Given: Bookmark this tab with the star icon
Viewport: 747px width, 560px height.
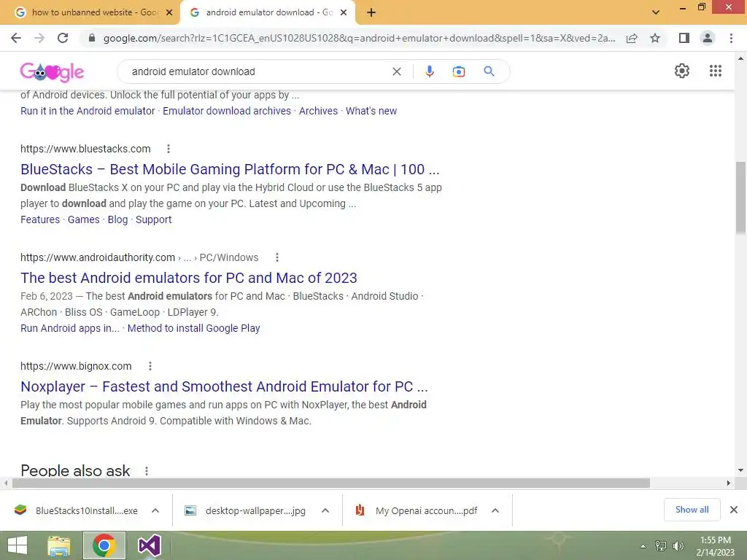Looking at the screenshot, I should click(x=655, y=38).
